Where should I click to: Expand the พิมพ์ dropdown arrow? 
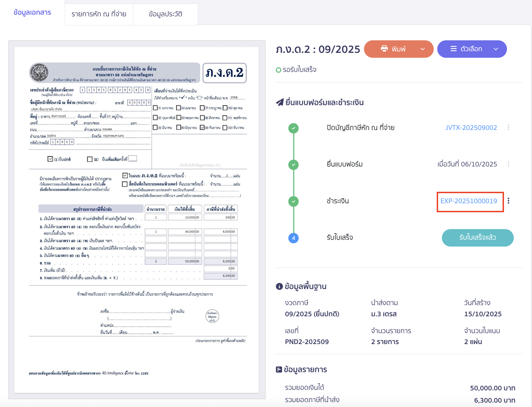click(423, 49)
